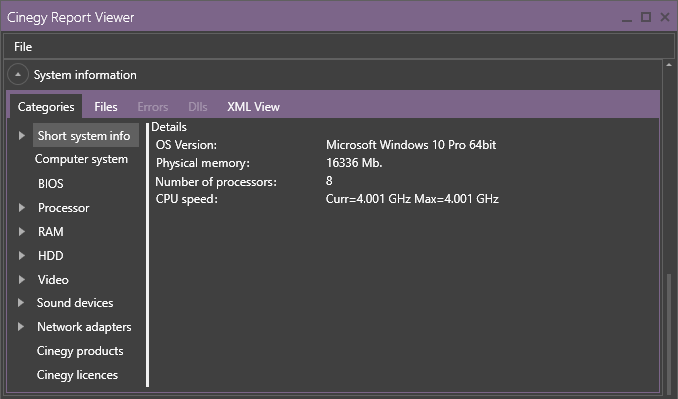The image size is (678, 399).
Task: Maximize the Cinegy Report Viewer window
Action: (646, 17)
